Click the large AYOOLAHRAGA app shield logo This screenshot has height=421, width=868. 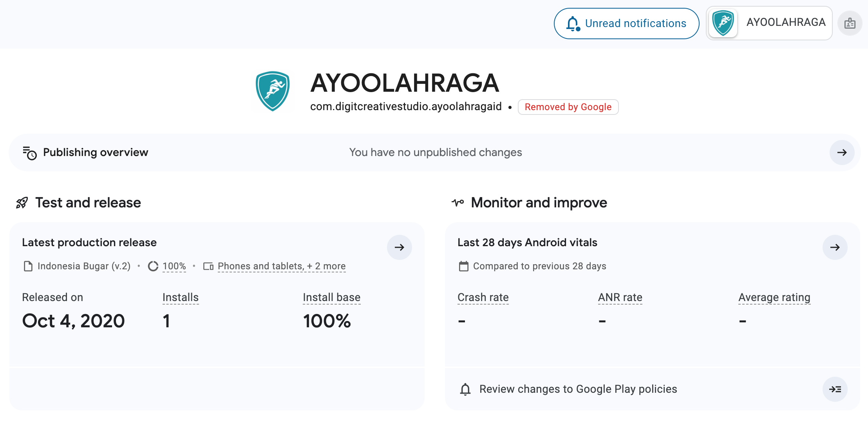(x=273, y=91)
